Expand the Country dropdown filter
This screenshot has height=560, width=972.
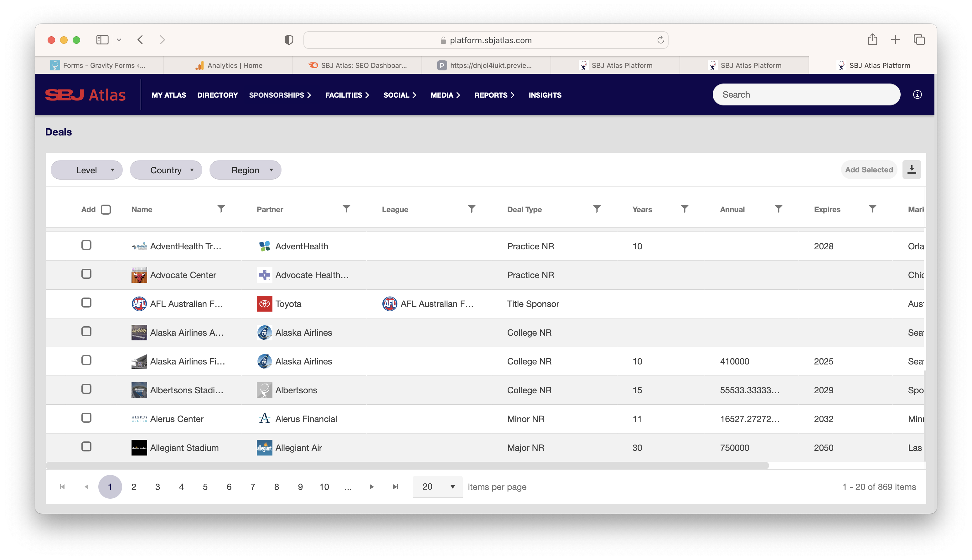(166, 170)
